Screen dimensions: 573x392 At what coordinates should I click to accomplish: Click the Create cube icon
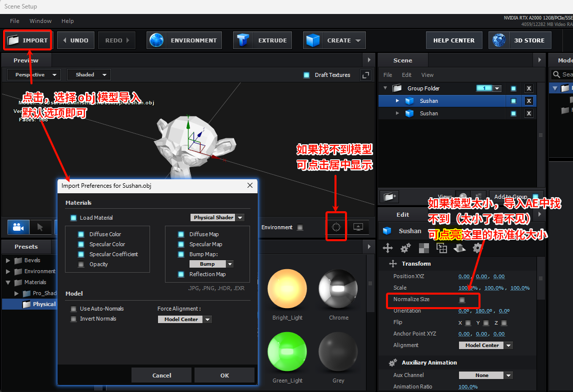(313, 40)
